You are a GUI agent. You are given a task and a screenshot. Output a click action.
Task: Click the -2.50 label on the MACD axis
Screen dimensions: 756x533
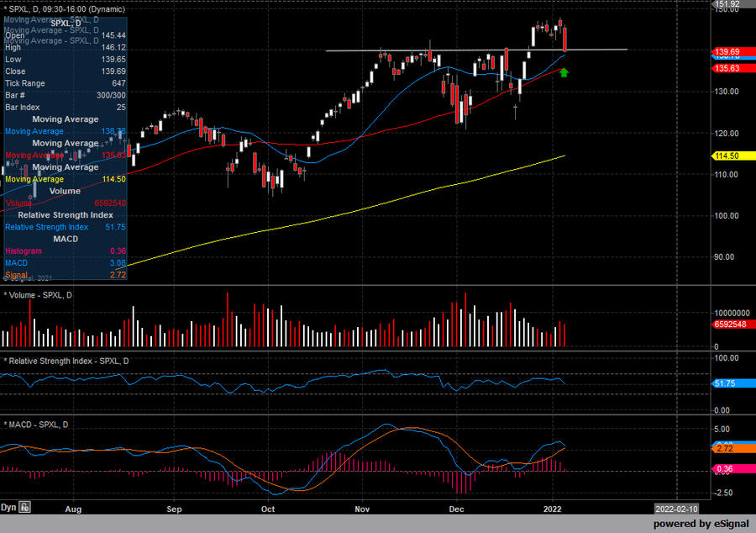coord(722,493)
